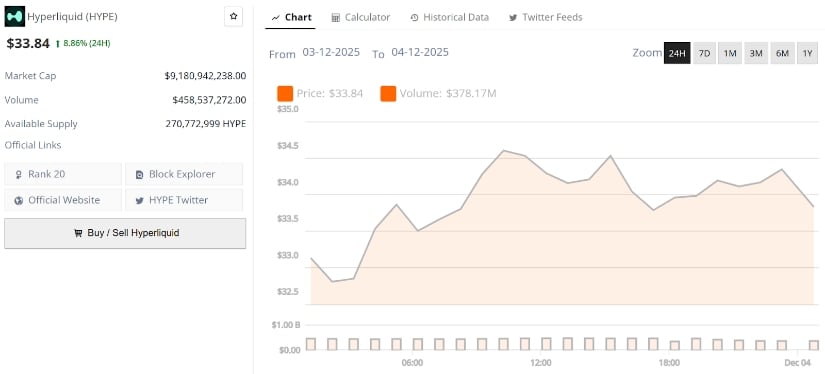Click the volume value $458,537,272.00
The height and width of the screenshot is (374, 825).
[209, 100]
